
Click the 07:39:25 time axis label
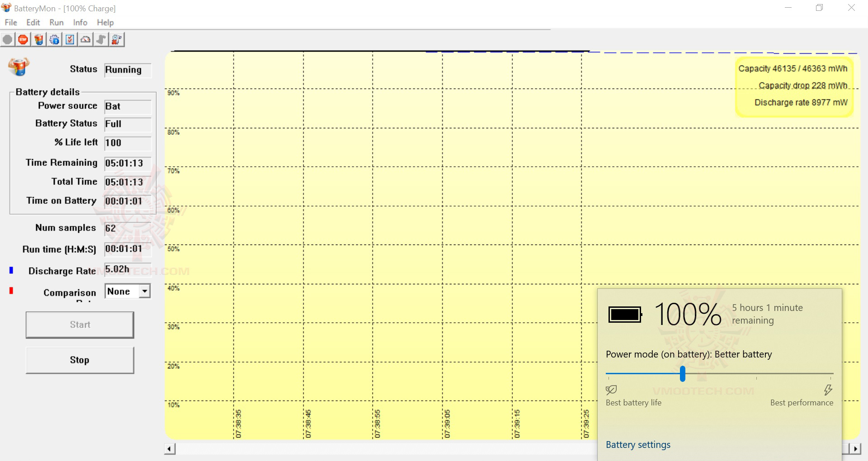pyautogui.click(x=586, y=423)
